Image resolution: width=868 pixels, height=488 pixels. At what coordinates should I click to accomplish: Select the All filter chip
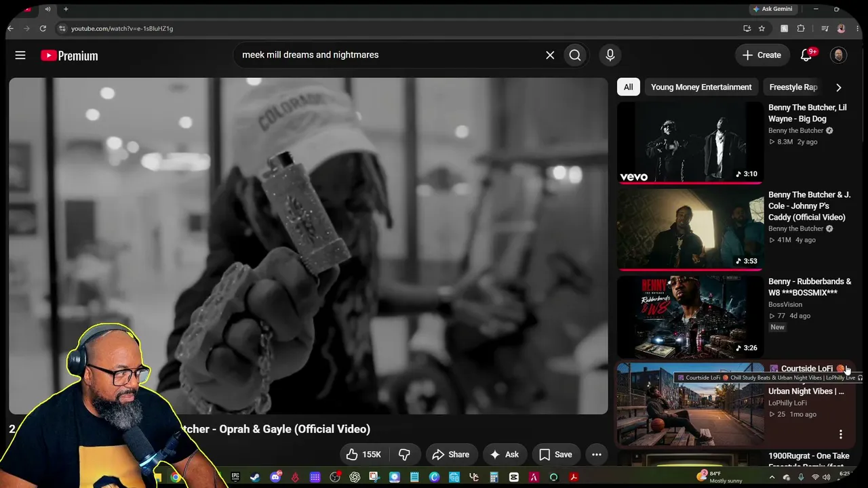pos(629,87)
